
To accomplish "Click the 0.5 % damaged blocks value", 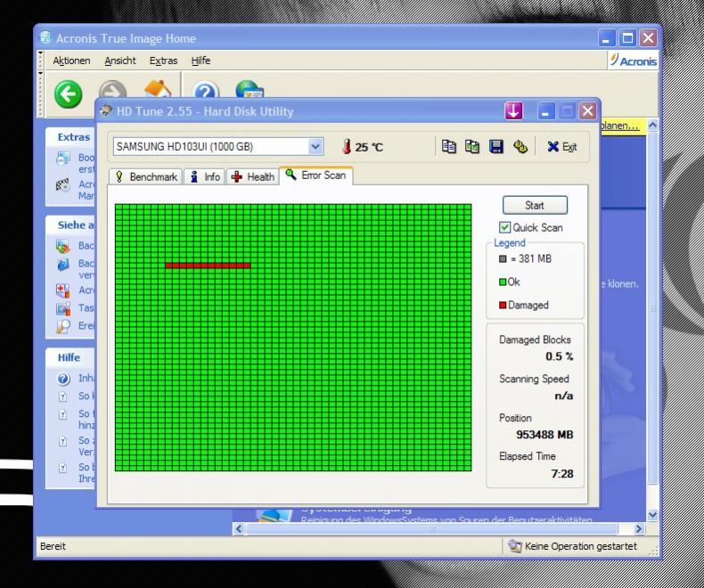I will [560, 356].
